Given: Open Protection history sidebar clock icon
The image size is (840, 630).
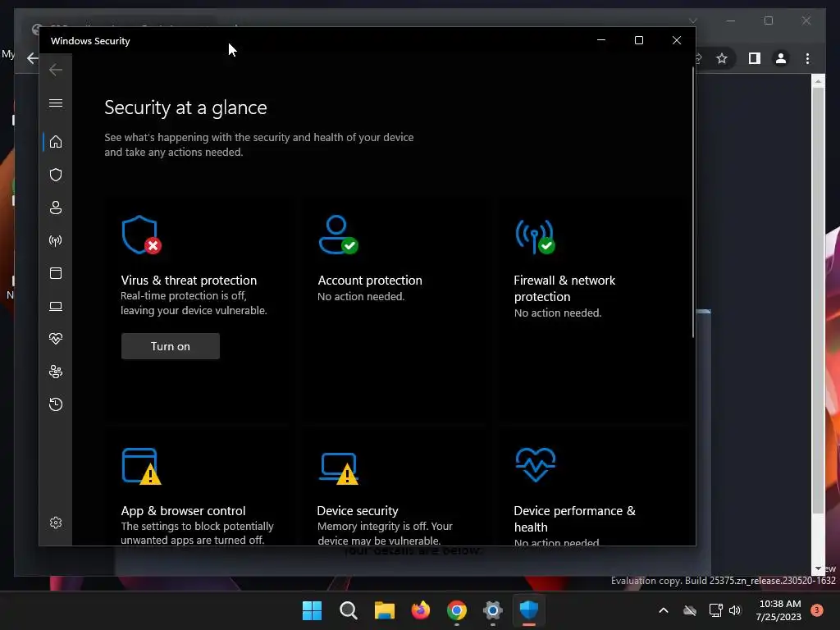Looking at the screenshot, I should [56, 404].
